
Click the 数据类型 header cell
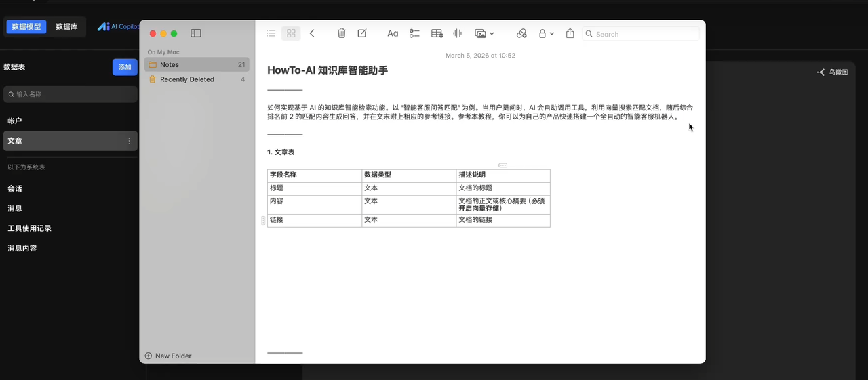[x=409, y=175]
